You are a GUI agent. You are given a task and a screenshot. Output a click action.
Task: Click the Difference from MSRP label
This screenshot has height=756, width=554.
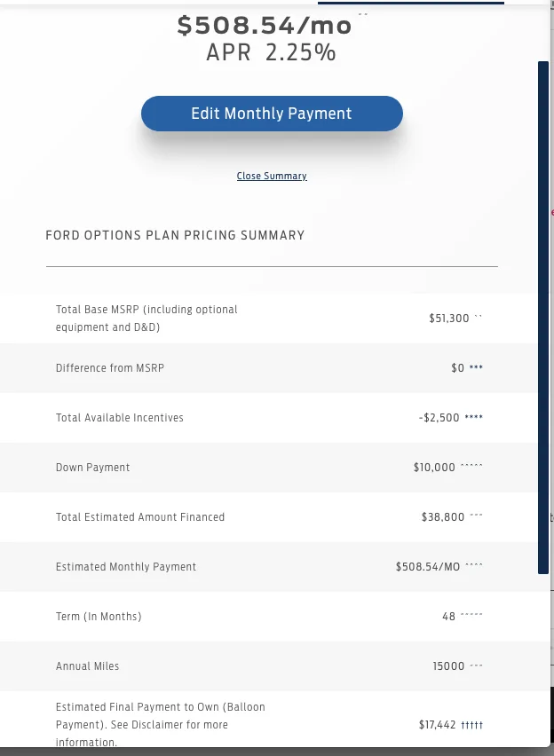[x=110, y=368]
